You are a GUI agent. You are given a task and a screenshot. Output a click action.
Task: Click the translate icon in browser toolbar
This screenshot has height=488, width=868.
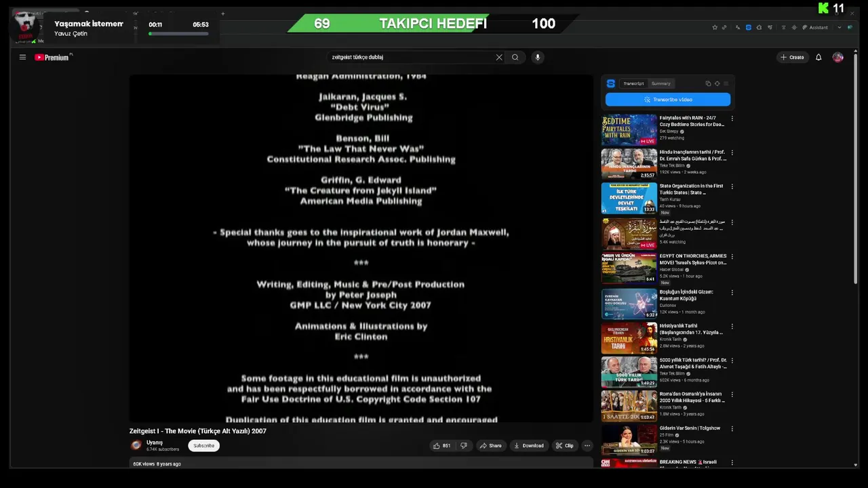pyautogui.click(x=738, y=28)
